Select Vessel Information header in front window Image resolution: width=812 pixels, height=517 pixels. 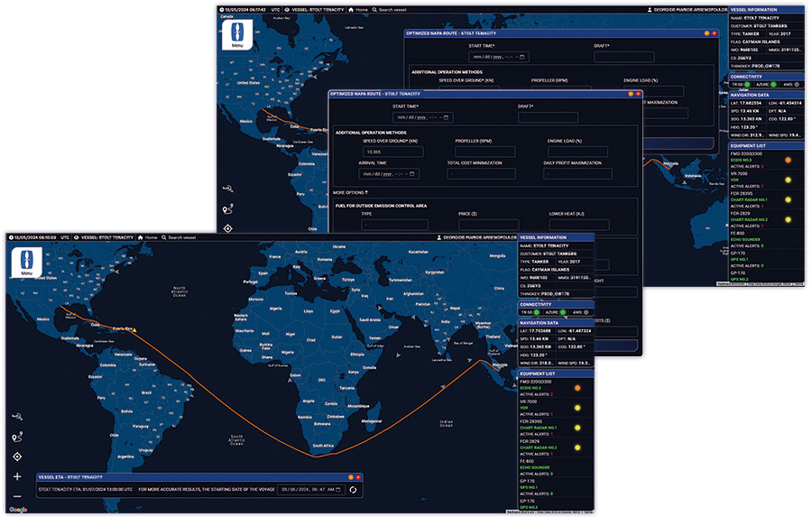tap(556, 237)
